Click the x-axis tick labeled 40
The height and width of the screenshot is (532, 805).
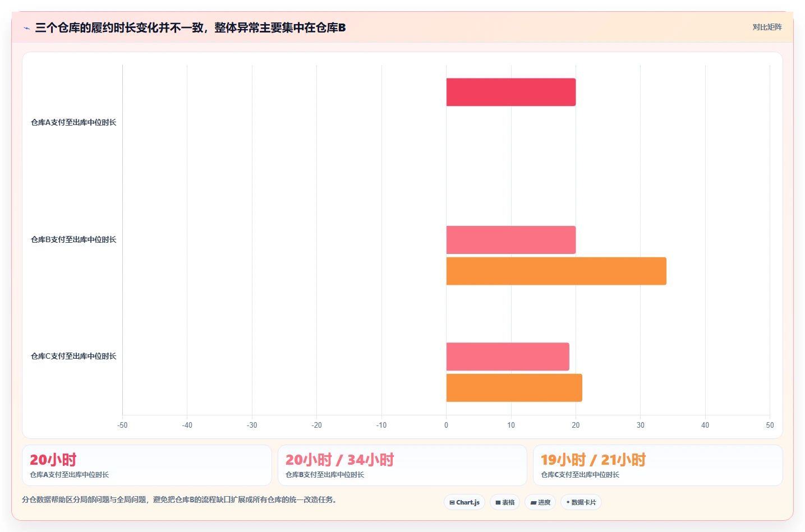(x=705, y=425)
